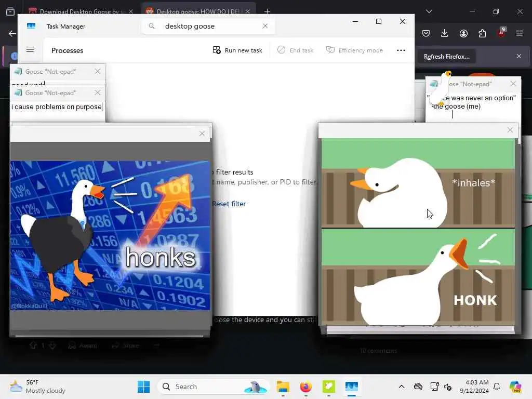Open network and display tray icon
The image size is (532, 399).
434,387
